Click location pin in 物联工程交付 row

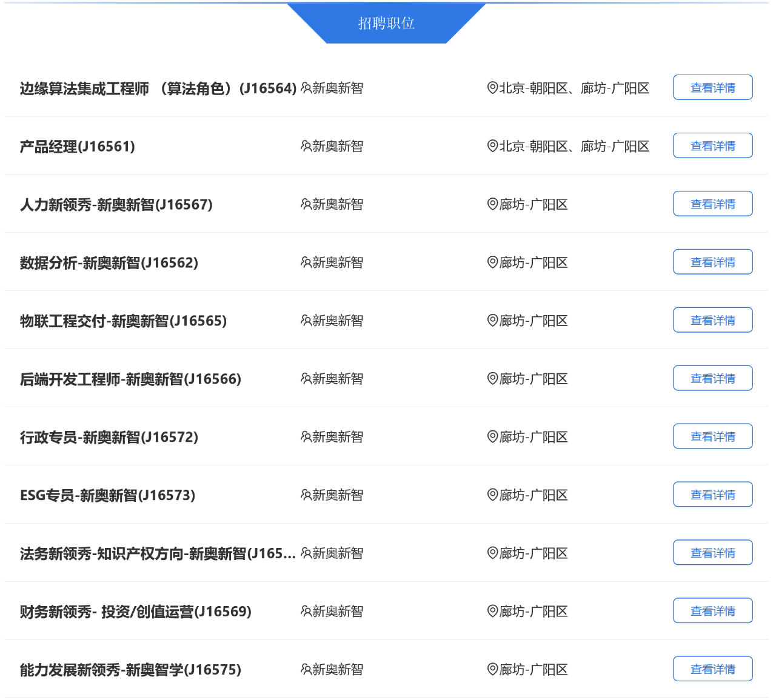point(493,321)
